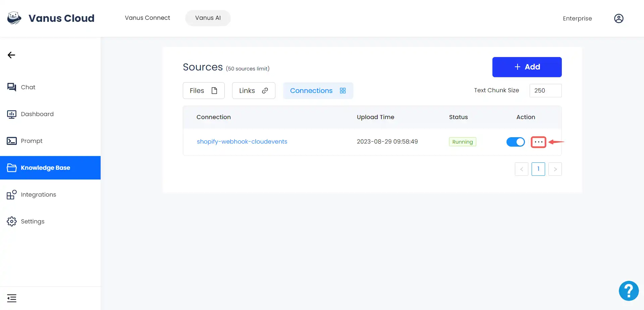Edit the Text Chunk Size field
644x310 pixels.
545,91
